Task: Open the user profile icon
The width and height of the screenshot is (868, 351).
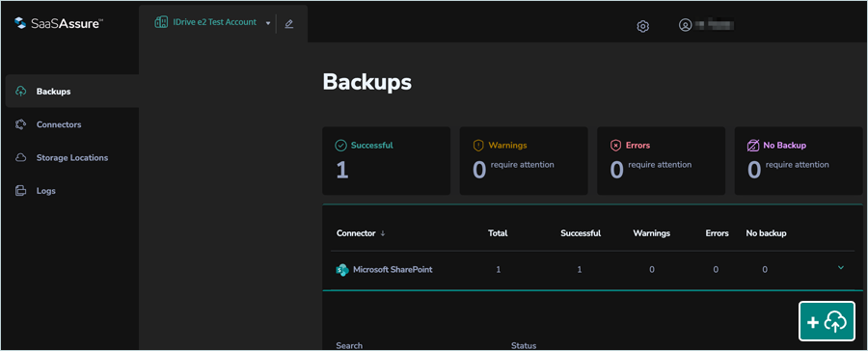Action: tap(686, 25)
